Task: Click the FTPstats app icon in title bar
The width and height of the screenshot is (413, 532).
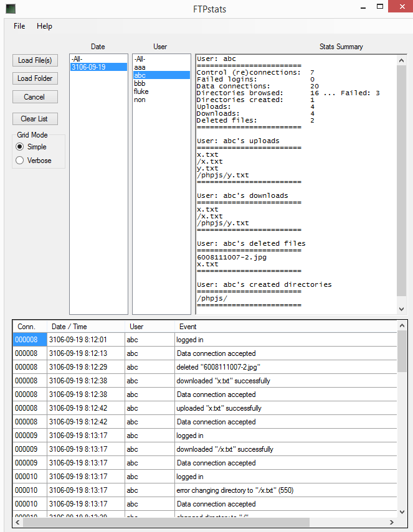Action: coord(11,9)
